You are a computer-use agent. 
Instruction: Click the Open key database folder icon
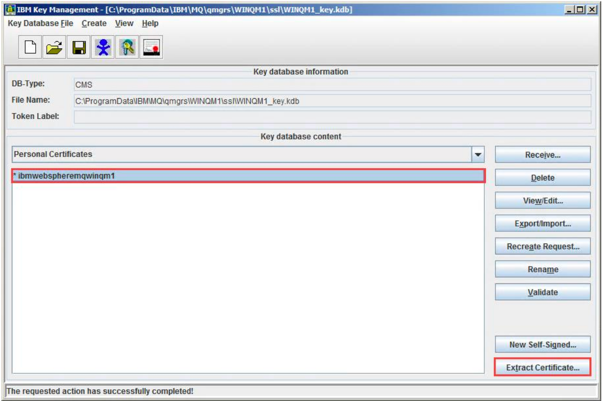pyautogui.click(x=54, y=47)
